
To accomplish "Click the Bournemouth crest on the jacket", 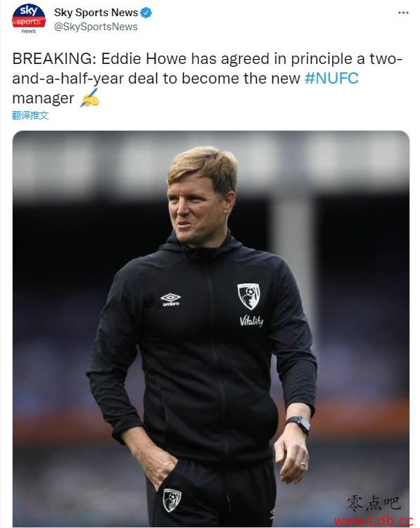I will click(248, 296).
